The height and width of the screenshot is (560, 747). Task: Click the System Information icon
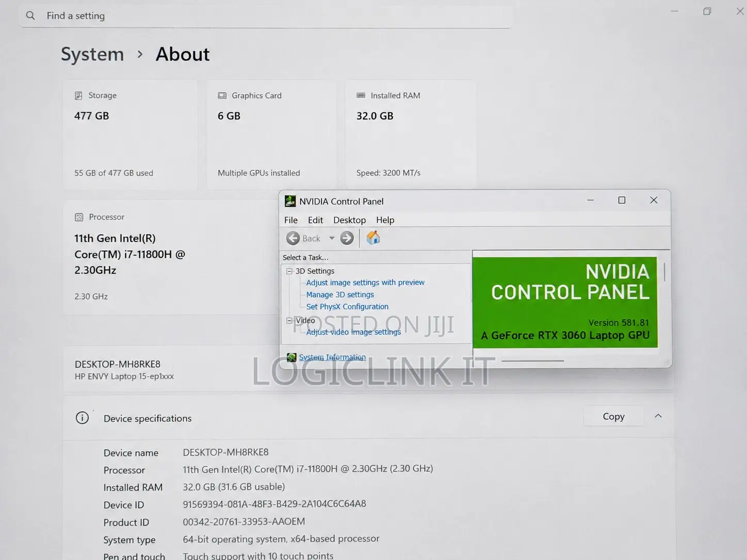point(291,357)
